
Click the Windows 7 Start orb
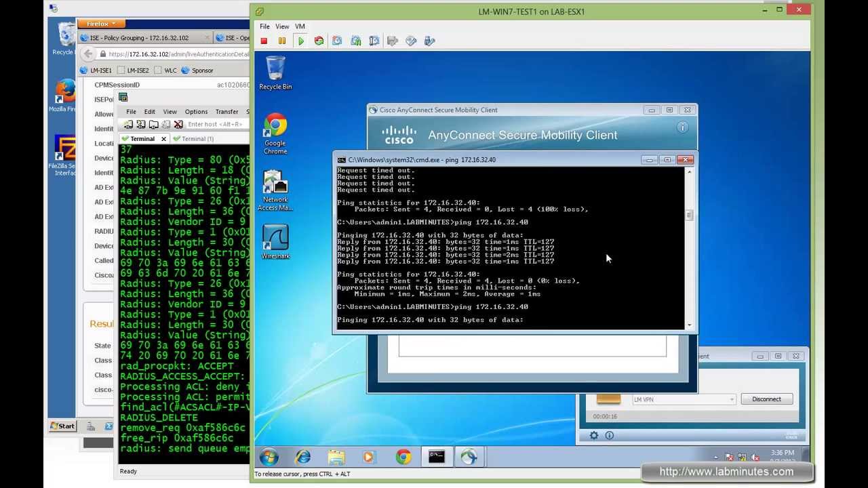point(269,457)
